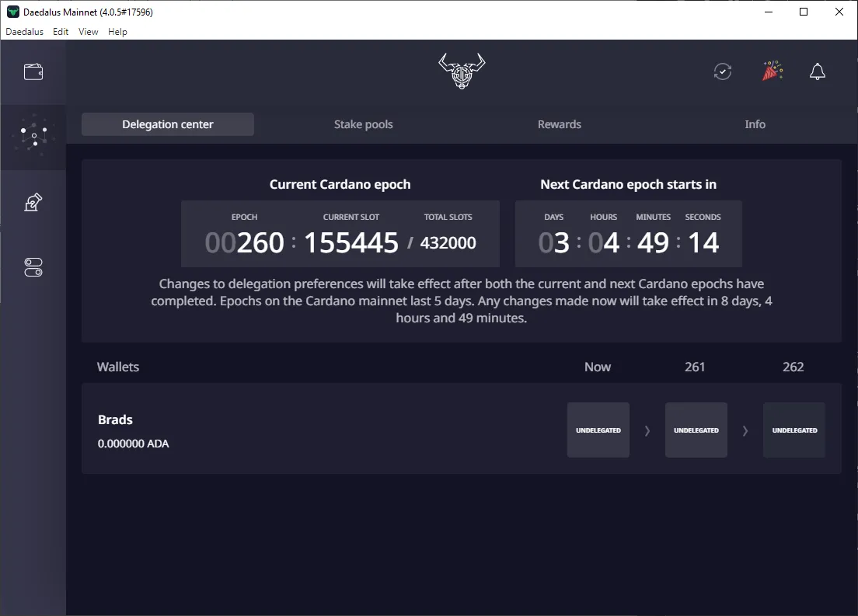Click the arrow between 261 and 262
The height and width of the screenshot is (616, 858).
point(745,430)
